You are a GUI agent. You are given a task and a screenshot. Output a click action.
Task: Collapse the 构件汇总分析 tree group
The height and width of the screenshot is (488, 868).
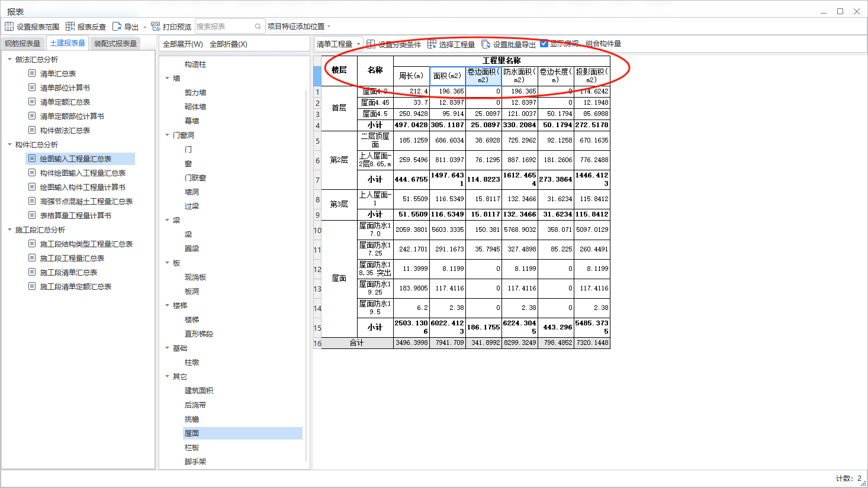(x=10, y=144)
